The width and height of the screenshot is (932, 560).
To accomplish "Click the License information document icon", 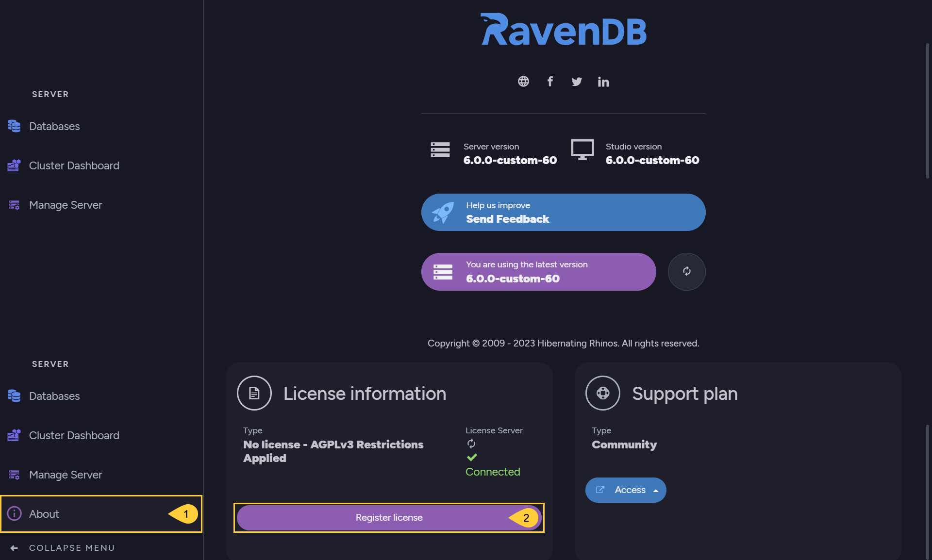I will (254, 393).
